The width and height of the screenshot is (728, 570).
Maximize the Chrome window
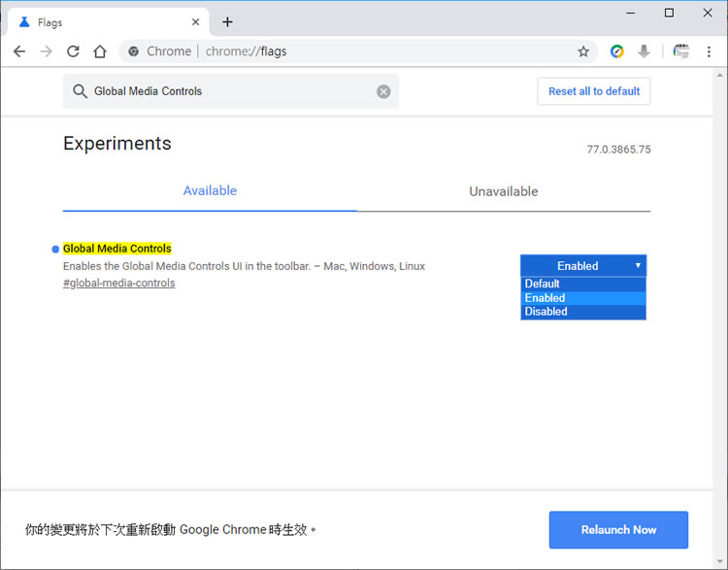[x=669, y=13]
